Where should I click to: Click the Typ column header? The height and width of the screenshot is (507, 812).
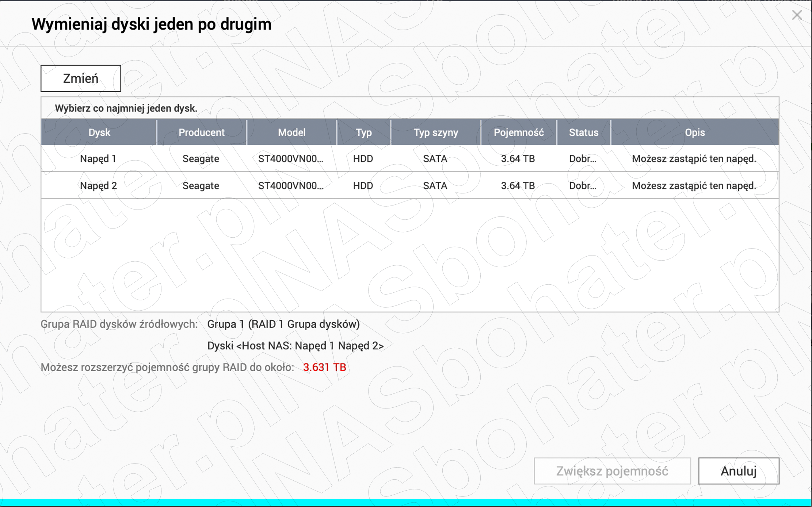tap(363, 132)
